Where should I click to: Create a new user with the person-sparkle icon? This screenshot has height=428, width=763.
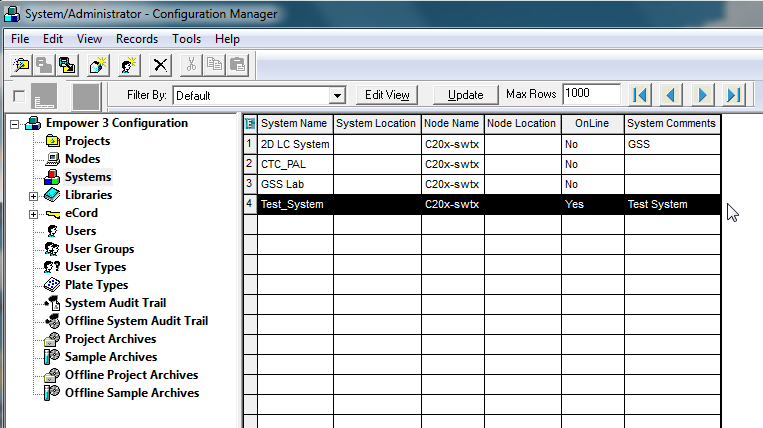tap(129, 65)
